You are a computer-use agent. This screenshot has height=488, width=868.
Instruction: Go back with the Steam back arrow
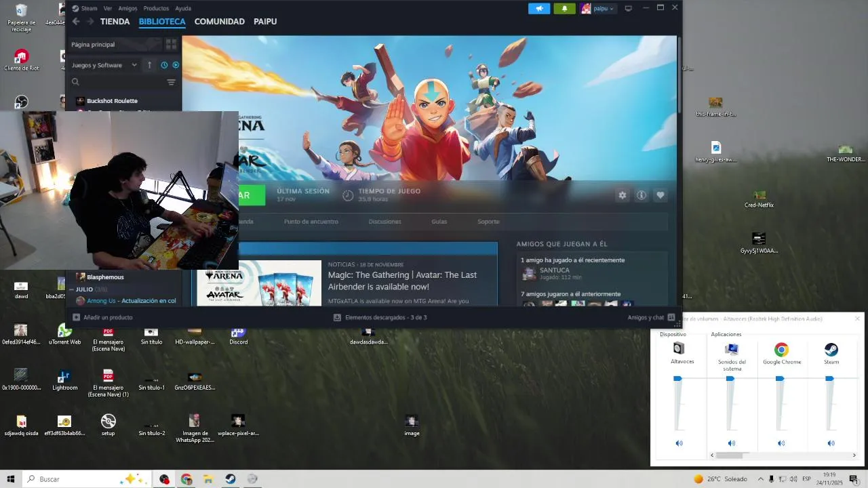(76, 22)
